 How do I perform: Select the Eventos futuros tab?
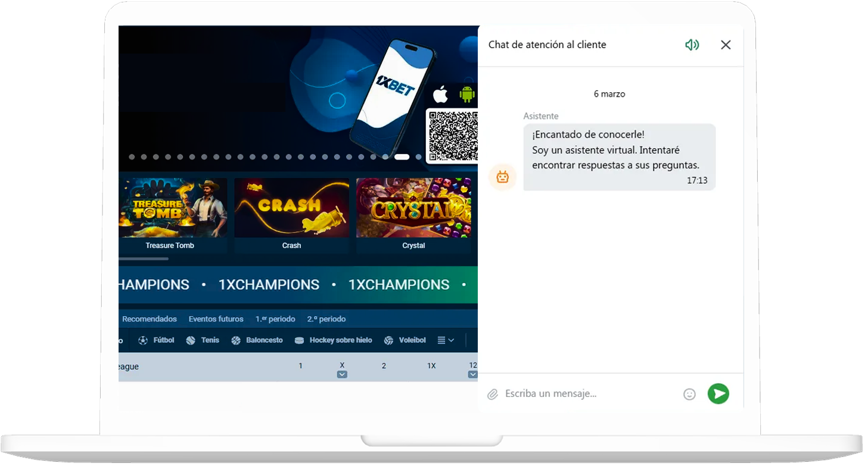216,319
